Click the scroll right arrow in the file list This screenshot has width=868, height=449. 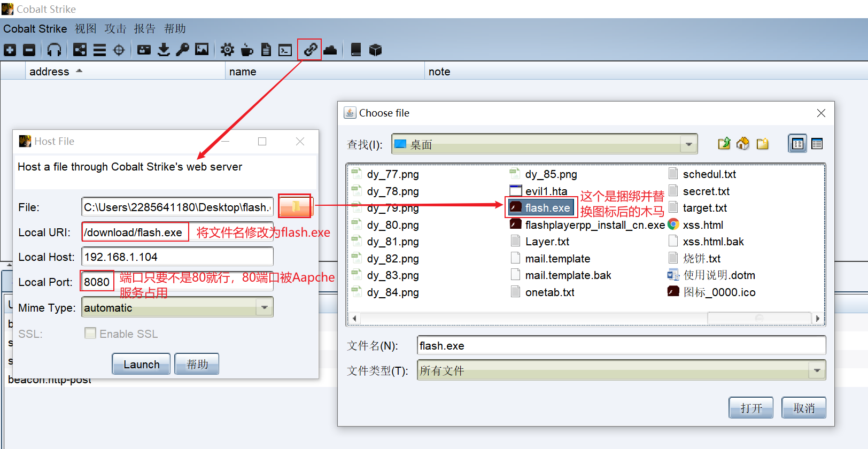[x=818, y=318]
